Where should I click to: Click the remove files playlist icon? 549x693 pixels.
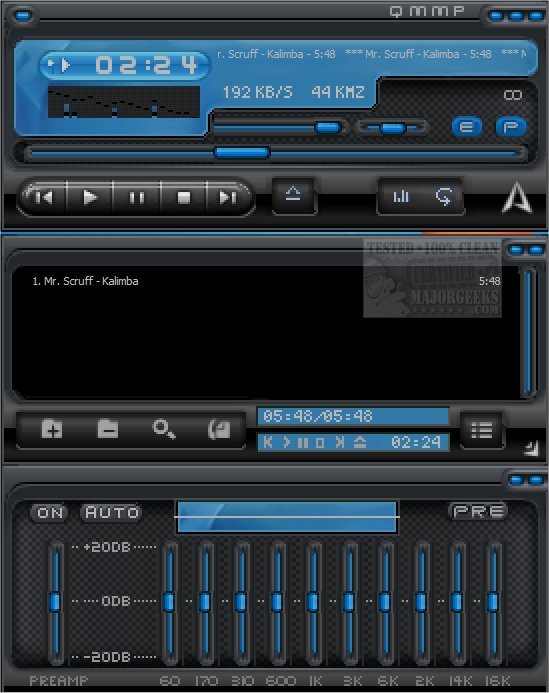coord(107,429)
